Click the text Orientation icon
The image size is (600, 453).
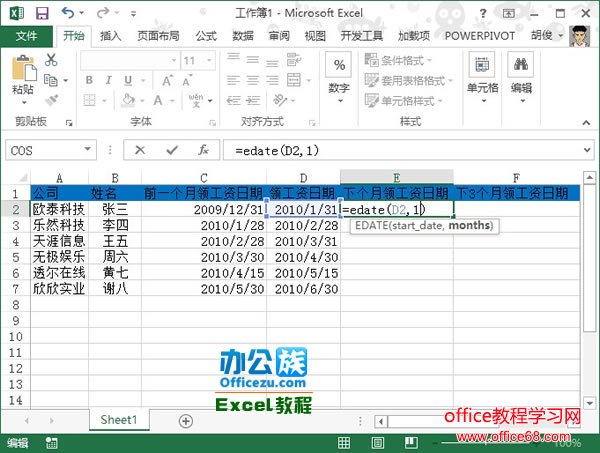coord(280,100)
